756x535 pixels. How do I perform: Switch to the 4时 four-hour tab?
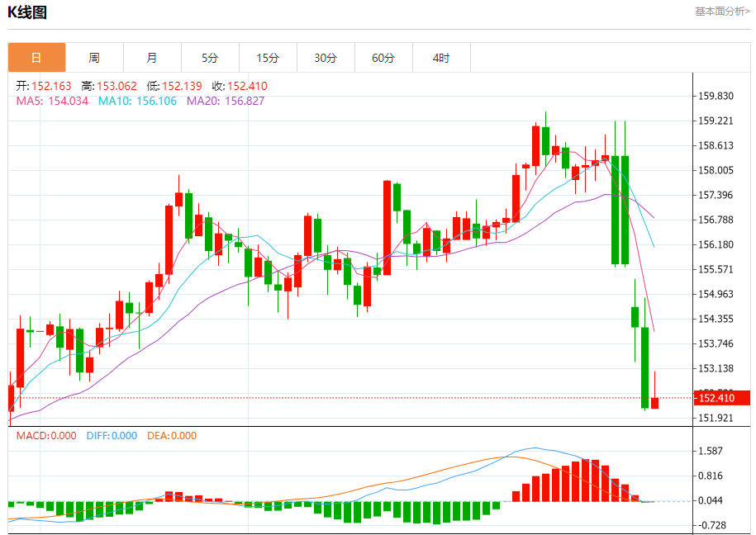441,58
